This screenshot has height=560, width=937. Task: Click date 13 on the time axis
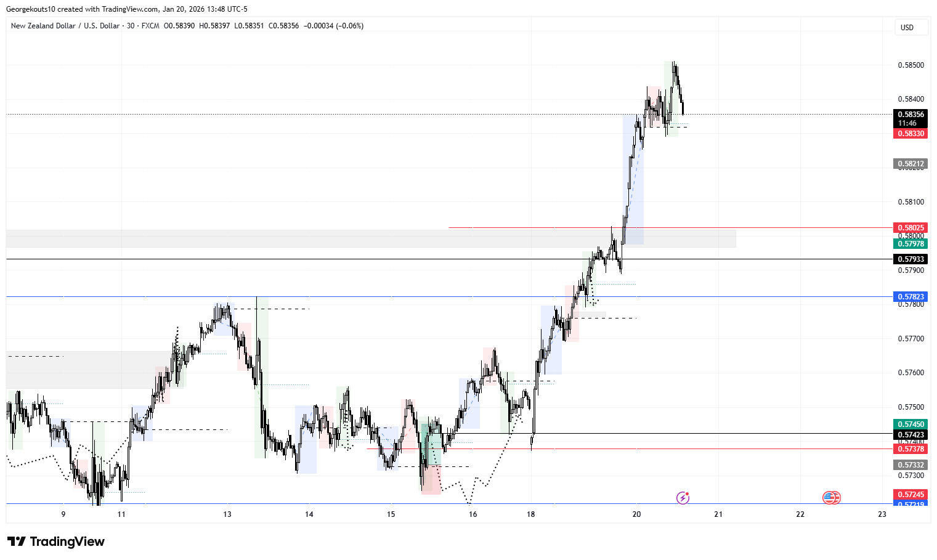pos(227,514)
